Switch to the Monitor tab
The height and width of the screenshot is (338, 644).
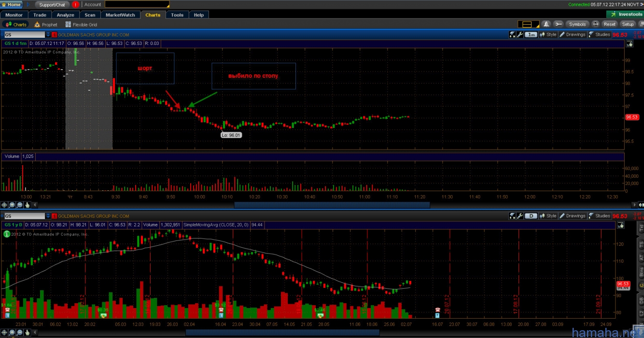(x=14, y=15)
